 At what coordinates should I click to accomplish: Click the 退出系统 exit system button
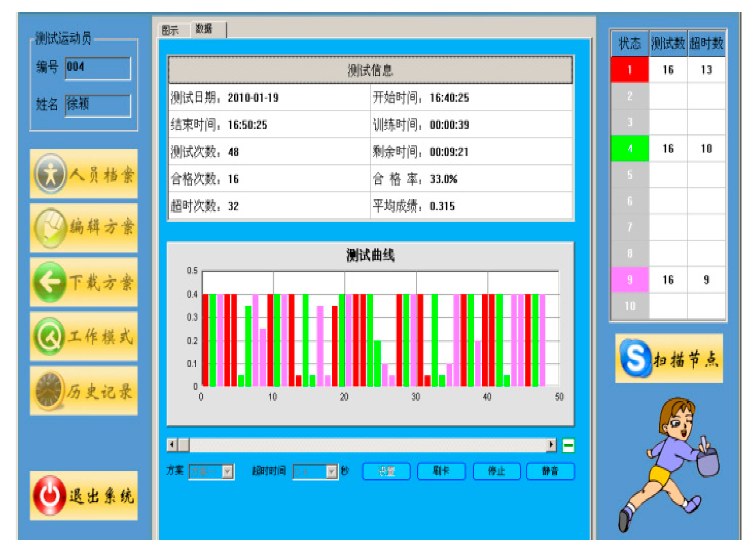tap(84, 496)
